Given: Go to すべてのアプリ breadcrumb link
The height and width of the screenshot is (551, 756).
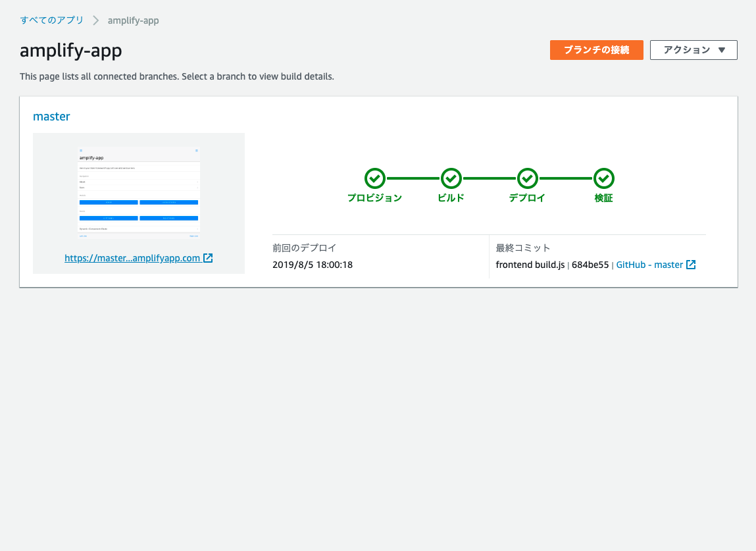Looking at the screenshot, I should pyautogui.click(x=51, y=20).
